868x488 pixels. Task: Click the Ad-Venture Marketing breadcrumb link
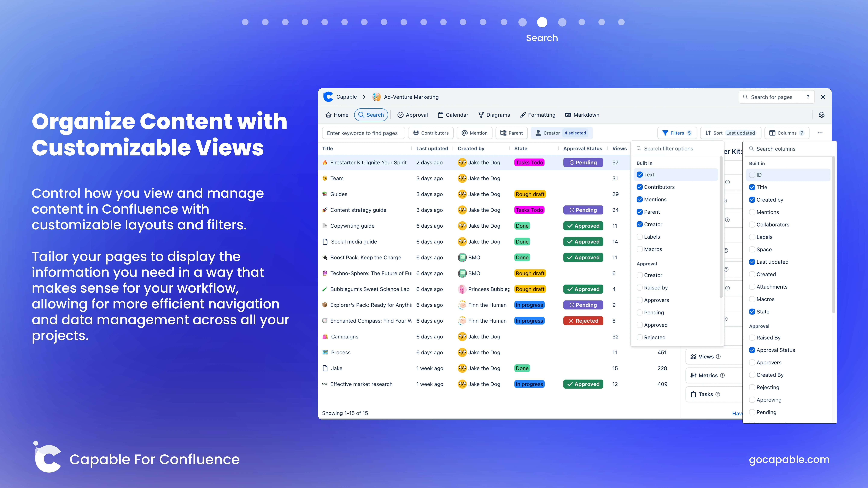coord(411,97)
